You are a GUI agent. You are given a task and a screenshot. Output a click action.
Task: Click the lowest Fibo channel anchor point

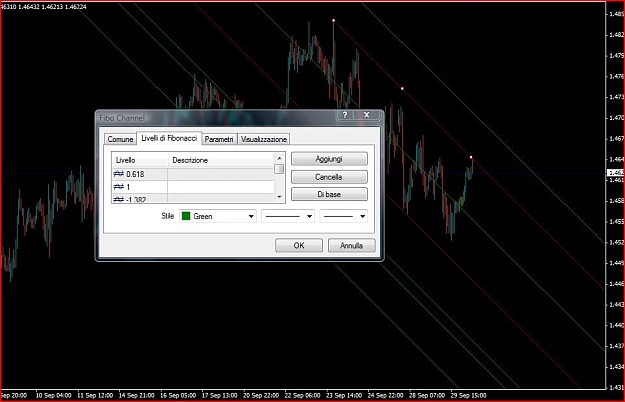coord(471,157)
